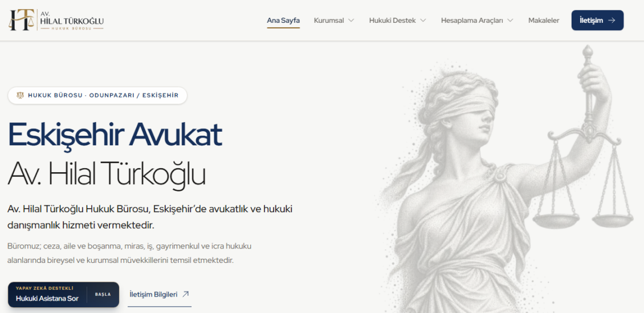Expand the Hesaplama Araçları chevron arrow
The width and height of the screenshot is (644, 313).
[510, 20]
